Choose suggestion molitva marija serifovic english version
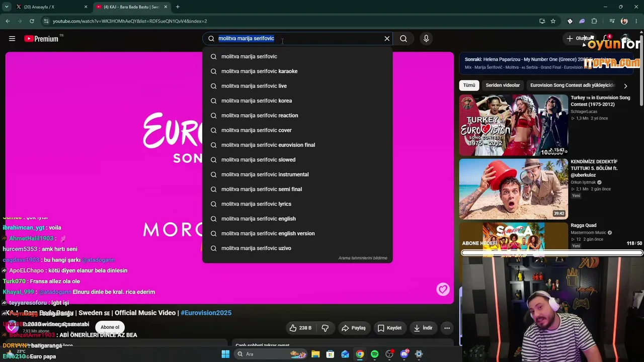Screen dimensions: 644x362 (297, 233)
